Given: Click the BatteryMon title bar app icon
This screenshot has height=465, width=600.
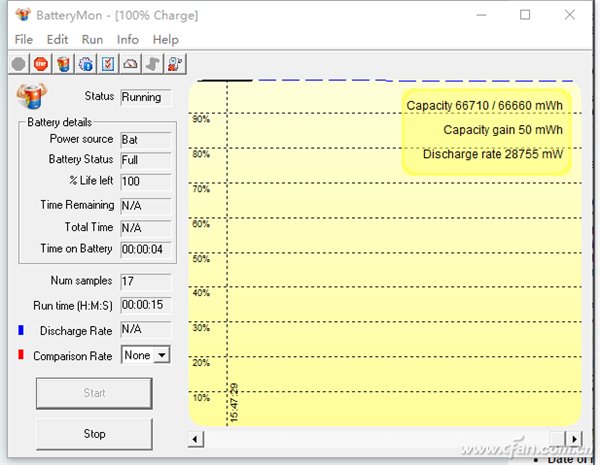Looking at the screenshot, I should tap(23, 15).
